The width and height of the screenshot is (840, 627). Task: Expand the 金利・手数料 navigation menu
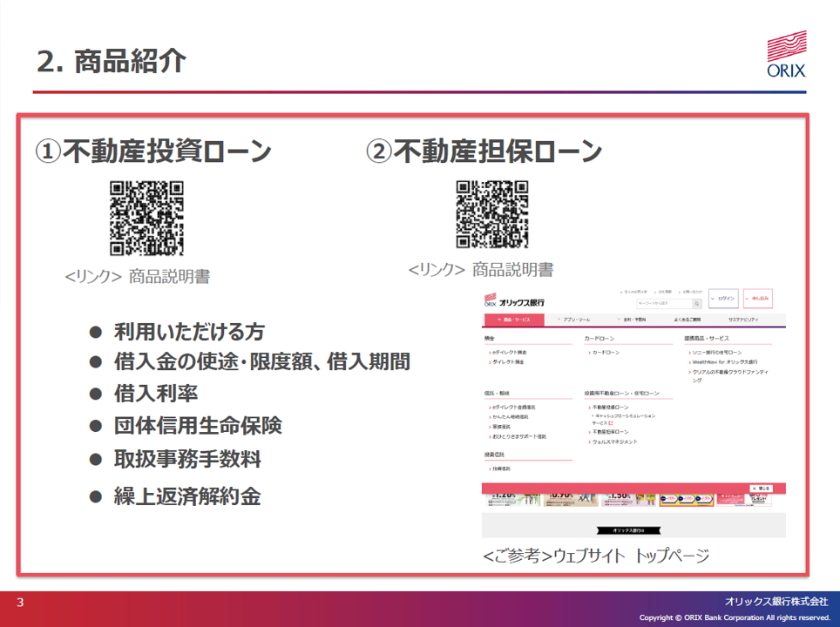[632, 320]
